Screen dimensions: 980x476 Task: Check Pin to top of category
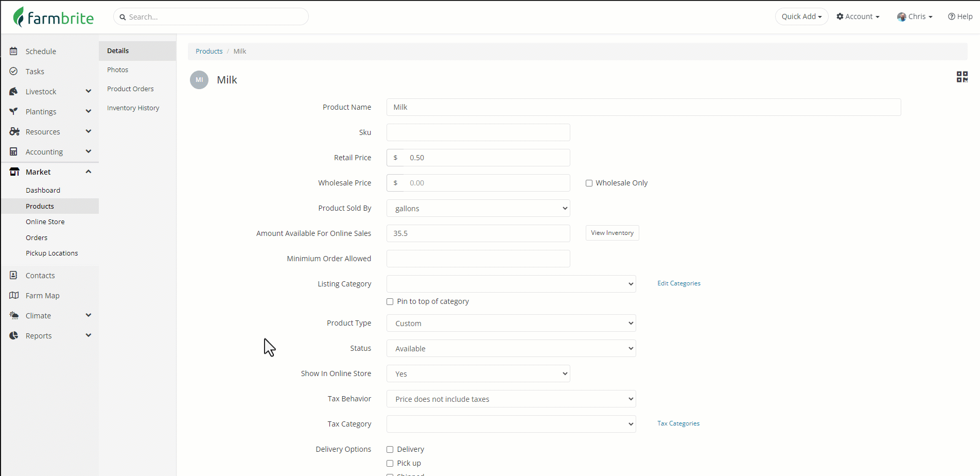[x=390, y=302]
